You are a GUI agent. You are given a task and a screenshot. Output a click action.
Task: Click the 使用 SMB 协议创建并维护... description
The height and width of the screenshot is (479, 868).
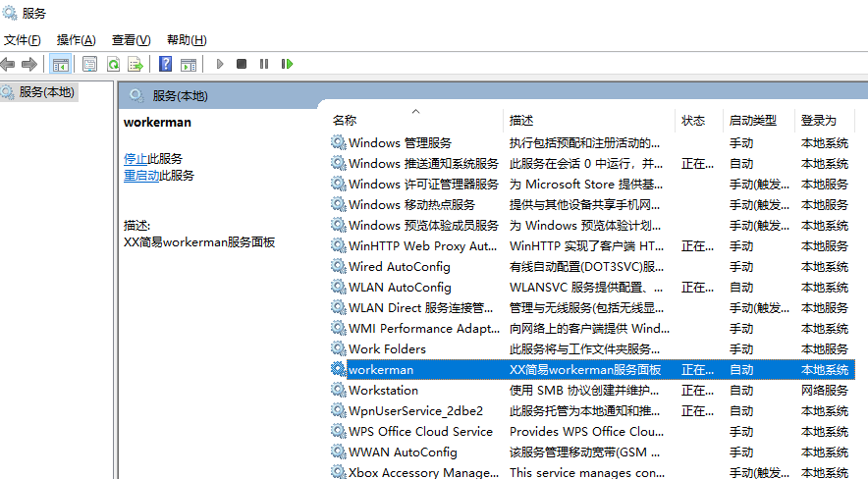click(584, 391)
